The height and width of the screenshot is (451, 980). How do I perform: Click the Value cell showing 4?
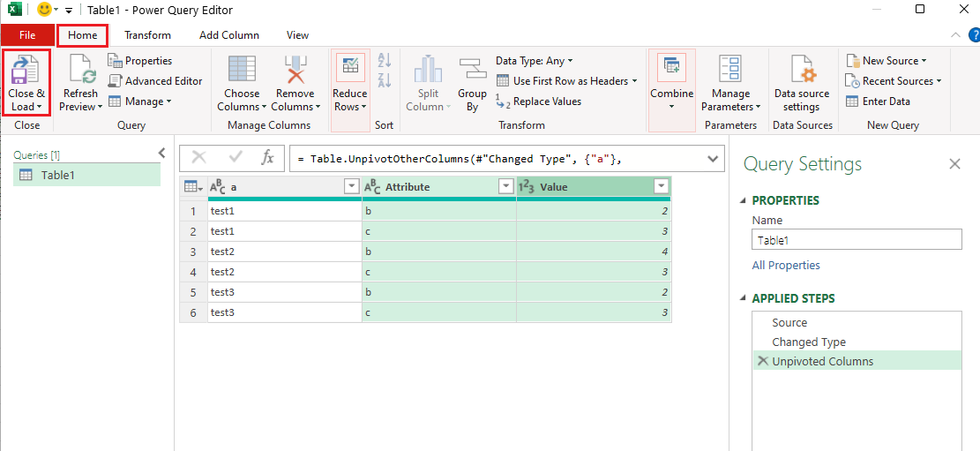coord(594,252)
